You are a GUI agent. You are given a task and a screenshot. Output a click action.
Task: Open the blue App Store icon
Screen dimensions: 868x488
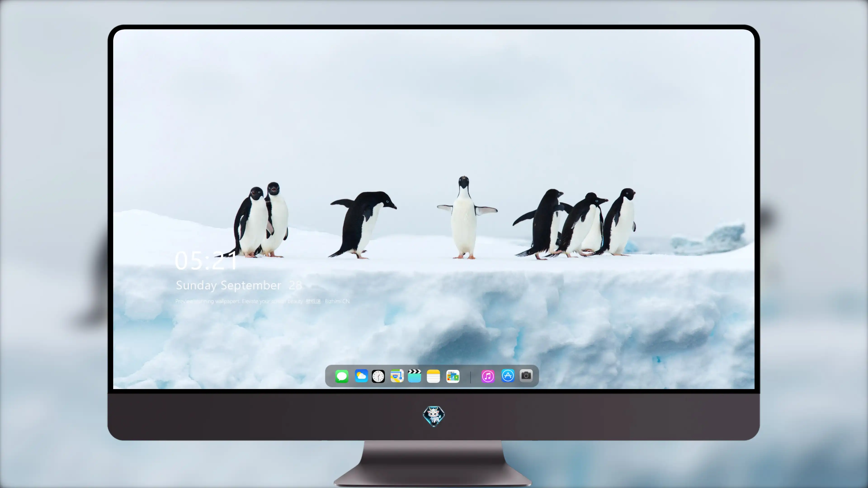[x=508, y=375]
